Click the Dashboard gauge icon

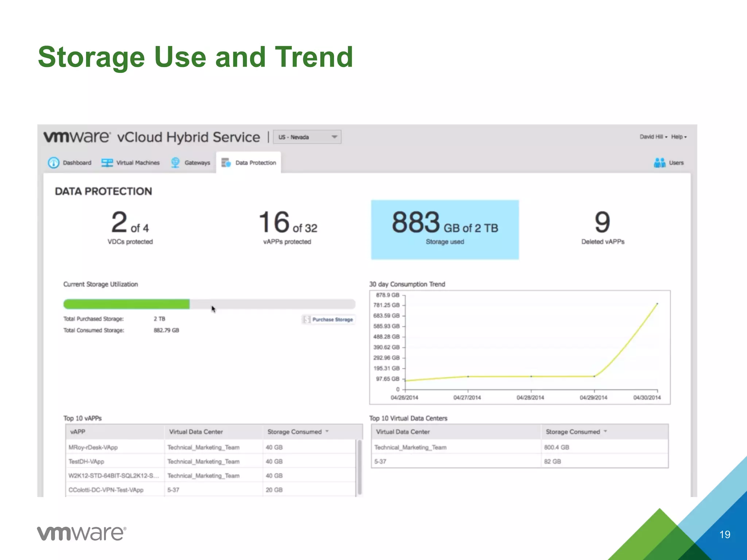[x=53, y=163]
